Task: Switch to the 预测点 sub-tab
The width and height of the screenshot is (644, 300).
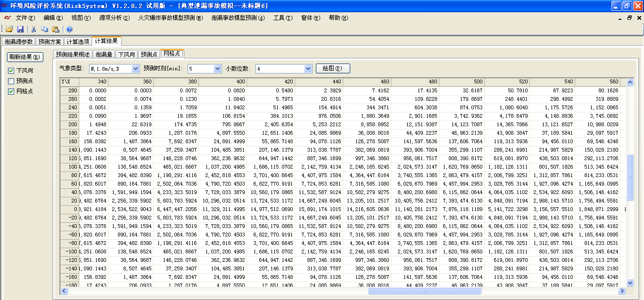Action: coord(150,55)
